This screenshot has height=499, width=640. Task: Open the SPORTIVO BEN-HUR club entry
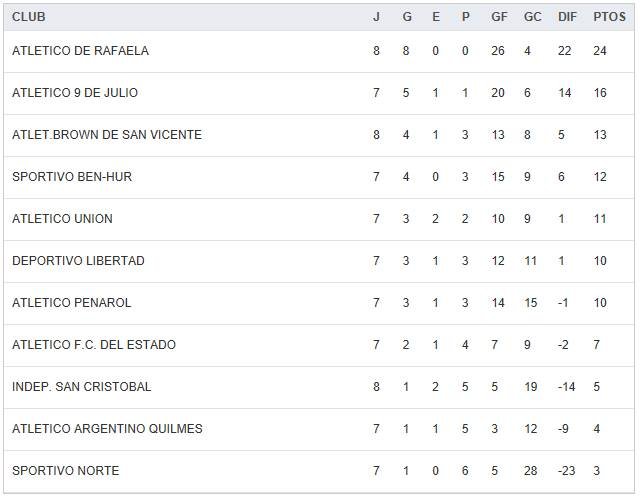(72, 177)
